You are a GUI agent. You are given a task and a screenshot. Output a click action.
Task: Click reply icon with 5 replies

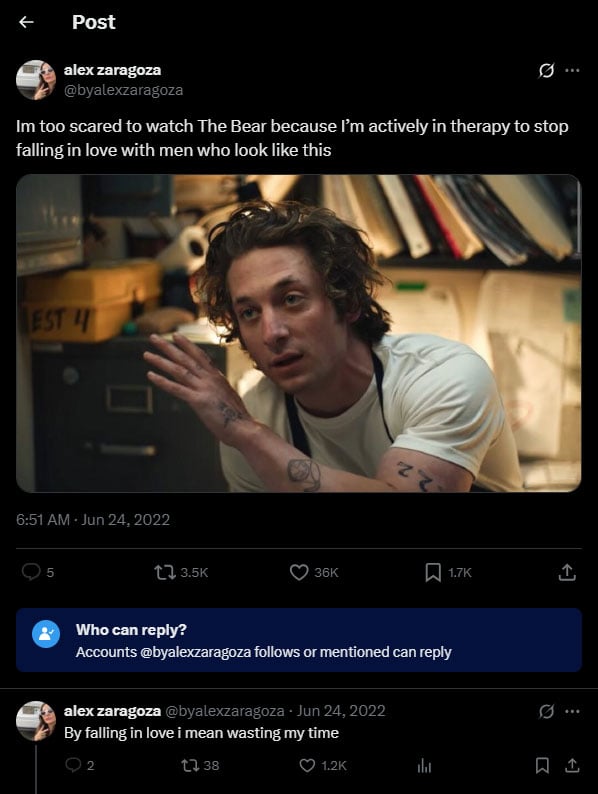(x=31, y=572)
